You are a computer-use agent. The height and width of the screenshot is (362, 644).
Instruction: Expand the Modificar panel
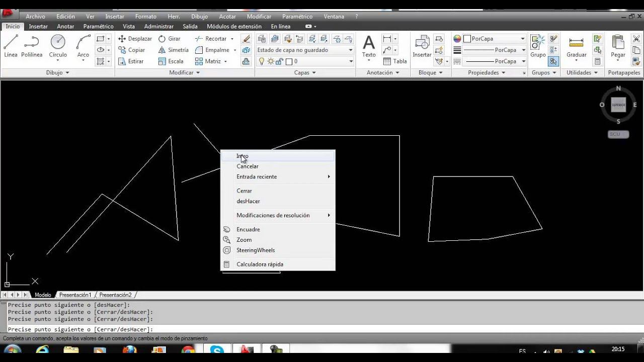coord(185,73)
